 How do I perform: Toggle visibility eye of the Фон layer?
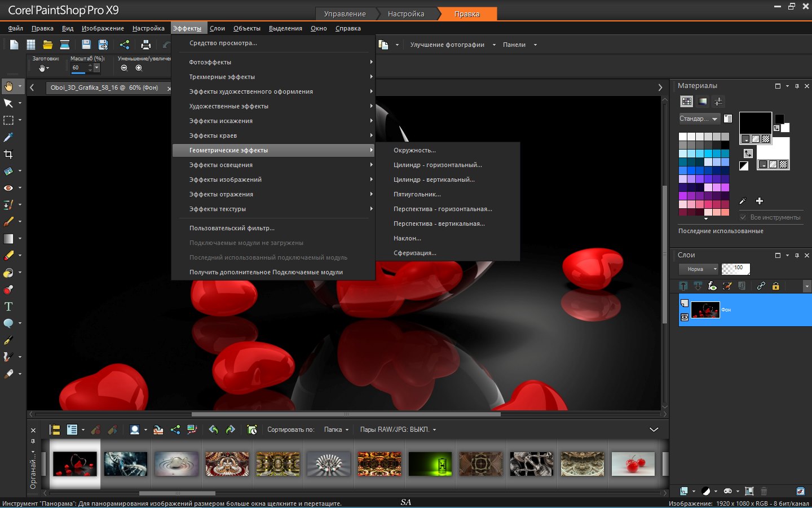684,317
